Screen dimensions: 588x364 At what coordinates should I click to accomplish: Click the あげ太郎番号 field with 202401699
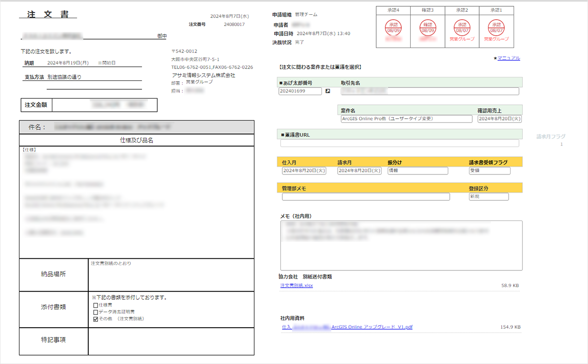[x=300, y=91]
